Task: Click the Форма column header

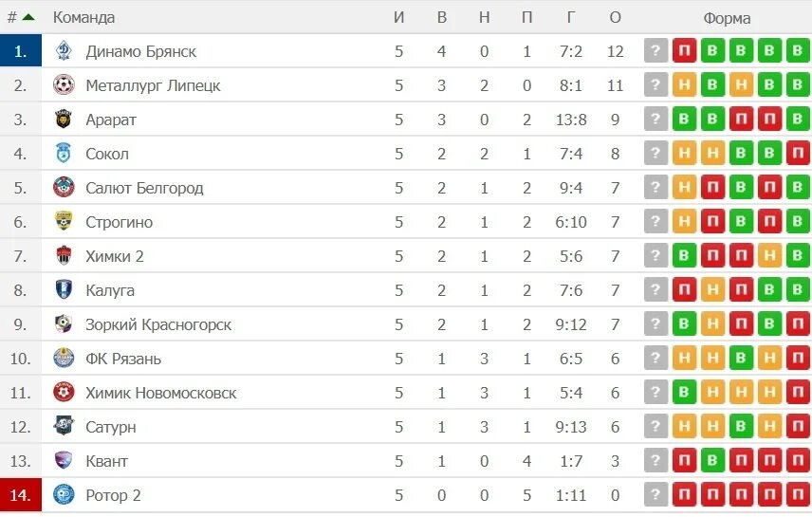Action: click(x=727, y=18)
